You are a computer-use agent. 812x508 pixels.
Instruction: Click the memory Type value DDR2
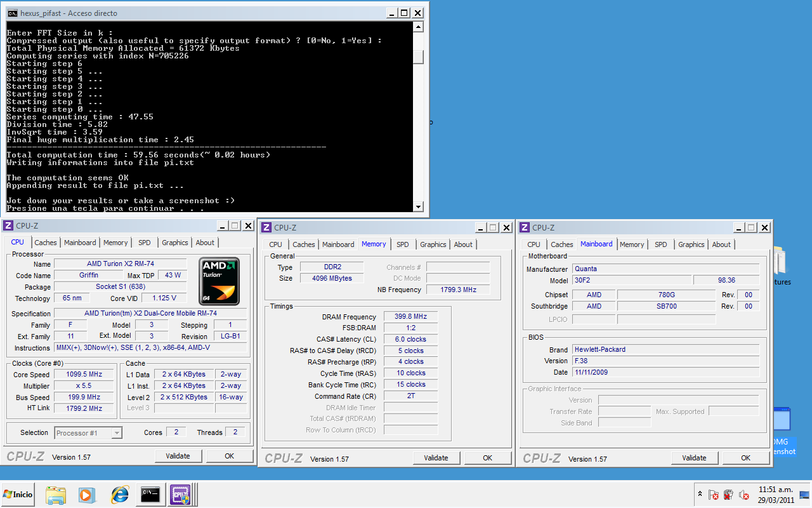pyautogui.click(x=331, y=267)
